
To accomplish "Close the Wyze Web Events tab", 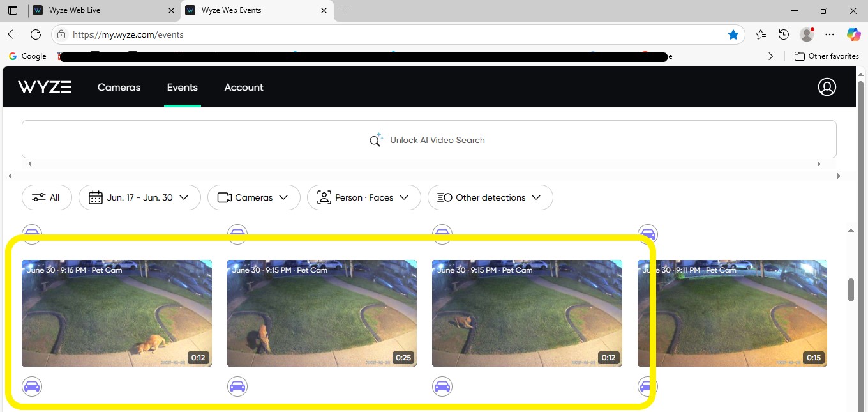I will tap(324, 10).
